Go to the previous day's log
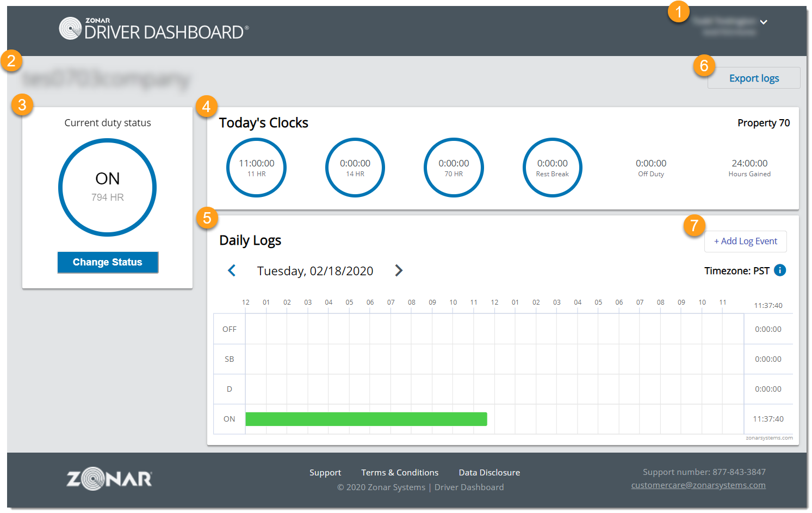Screen dimensions: 812x513 (x=232, y=270)
